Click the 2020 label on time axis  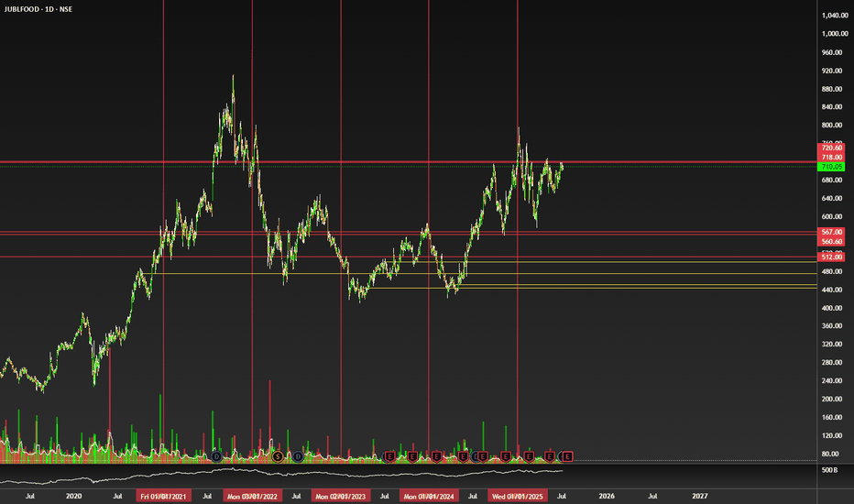point(73,496)
